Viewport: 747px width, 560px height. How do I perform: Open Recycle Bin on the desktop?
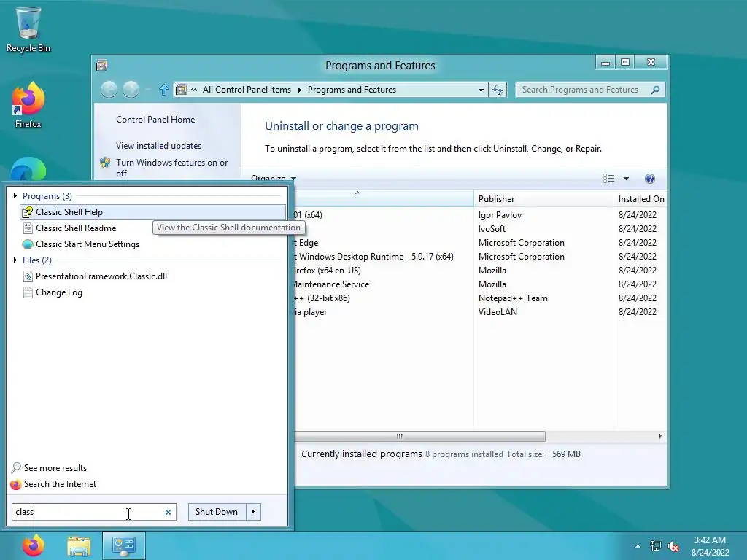click(28, 29)
